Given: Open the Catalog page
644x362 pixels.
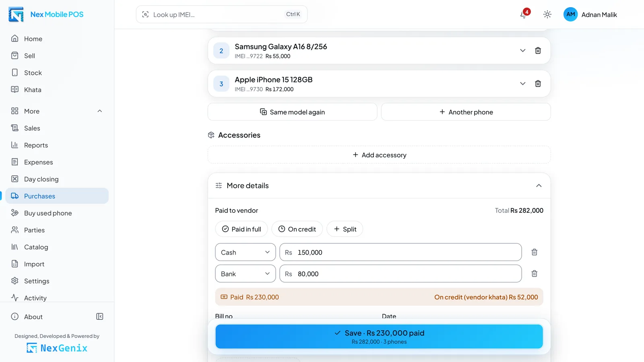Looking at the screenshot, I should pyautogui.click(x=57, y=247).
